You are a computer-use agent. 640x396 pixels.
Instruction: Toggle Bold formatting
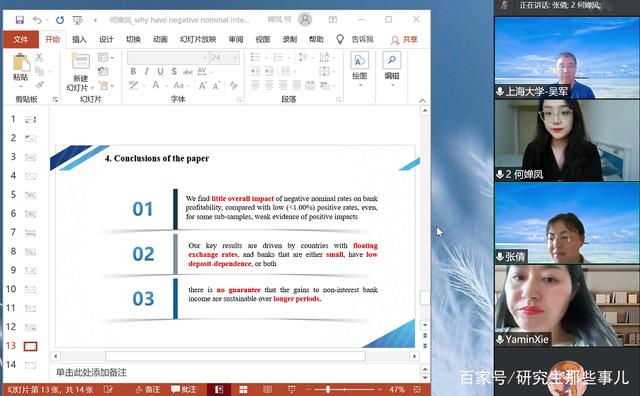coord(133,71)
